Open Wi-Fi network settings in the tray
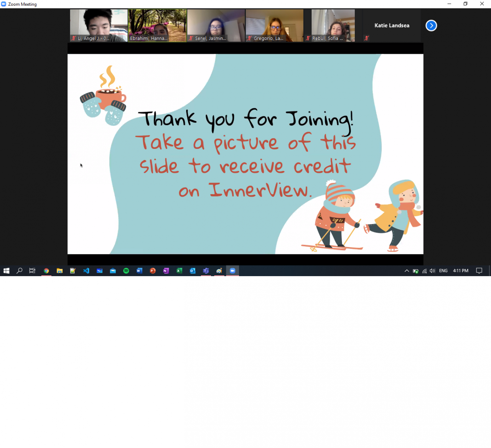Screen dimensions: 491x448 424,271
